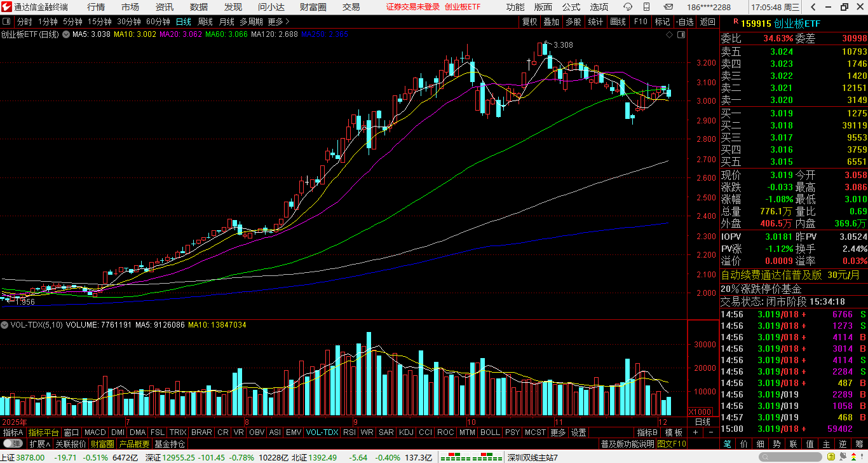Open dropdown beside VOL-TDX indicator label
The width and height of the screenshot is (868, 463).
(x=5, y=325)
